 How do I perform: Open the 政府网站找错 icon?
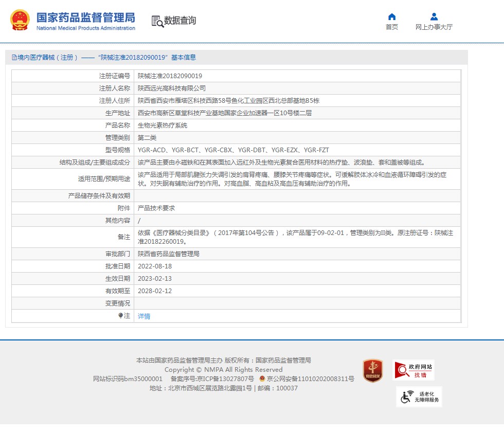pyautogui.click(x=413, y=370)
